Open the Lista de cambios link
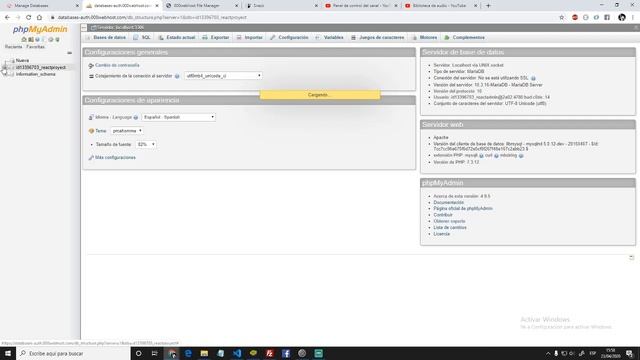 [450, 227]
